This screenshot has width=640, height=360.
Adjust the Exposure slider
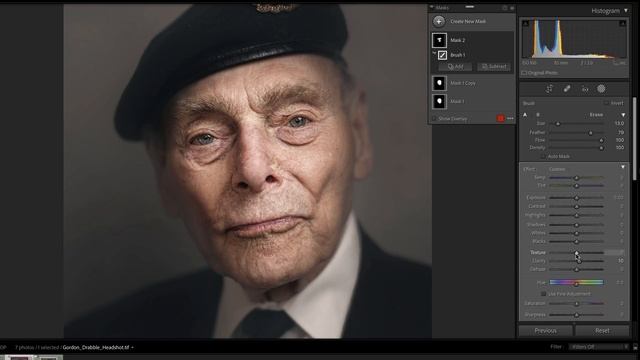[576, 198]
